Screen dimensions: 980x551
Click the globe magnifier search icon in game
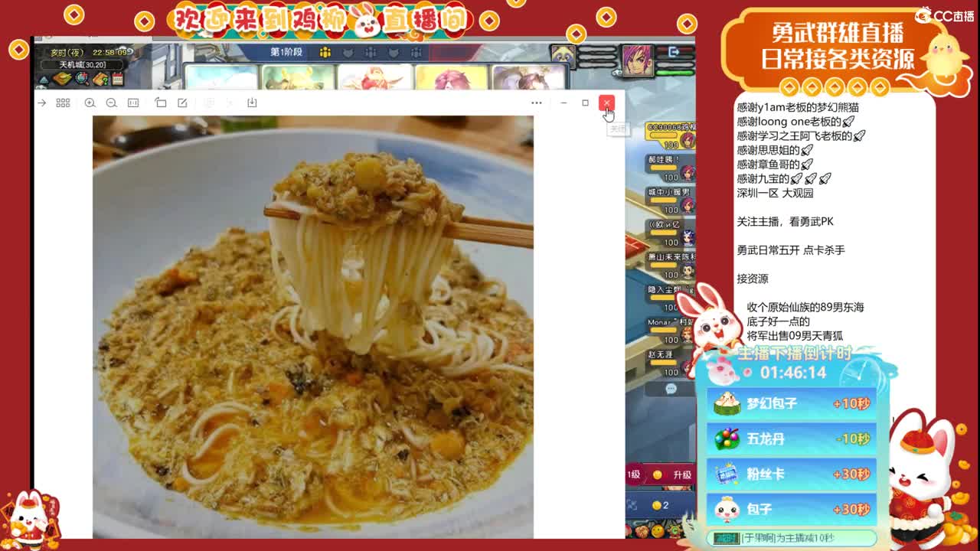coord(81,78)
